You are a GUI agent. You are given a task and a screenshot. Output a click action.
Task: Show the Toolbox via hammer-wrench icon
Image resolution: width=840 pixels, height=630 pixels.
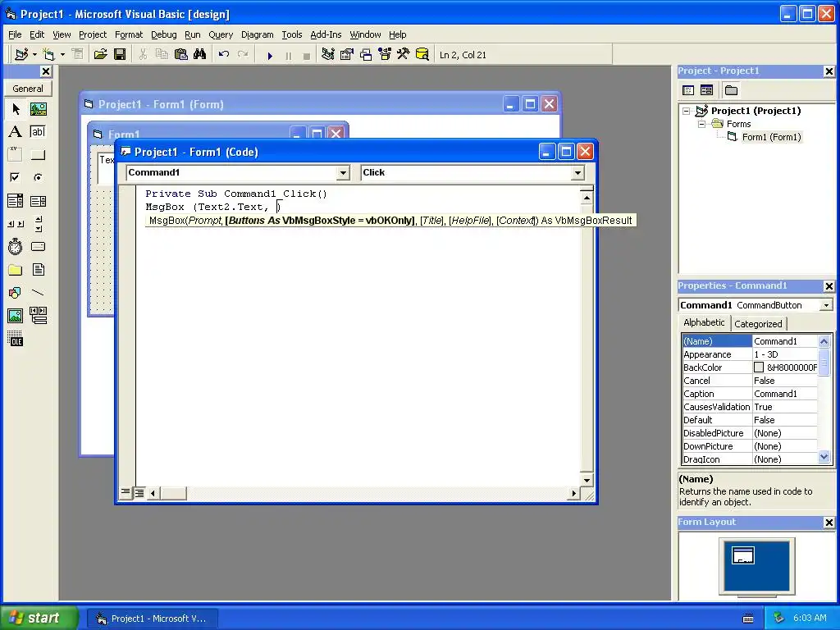(404, 55)
